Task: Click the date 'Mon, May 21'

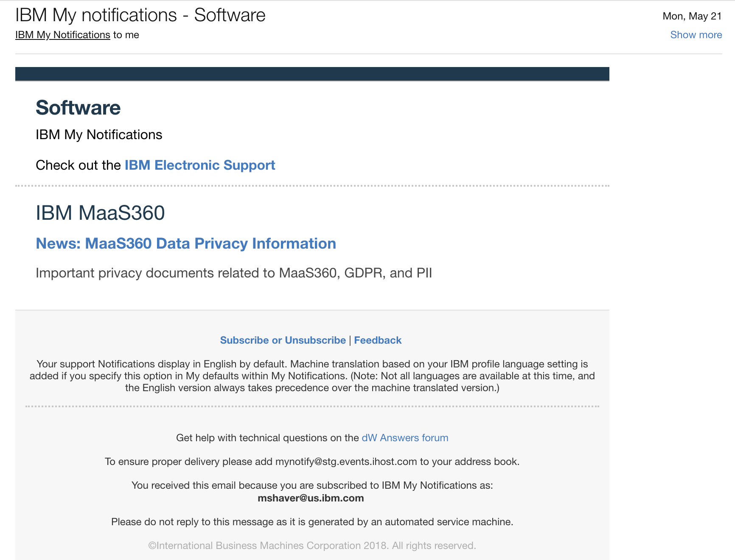Action: click(692, 16)
